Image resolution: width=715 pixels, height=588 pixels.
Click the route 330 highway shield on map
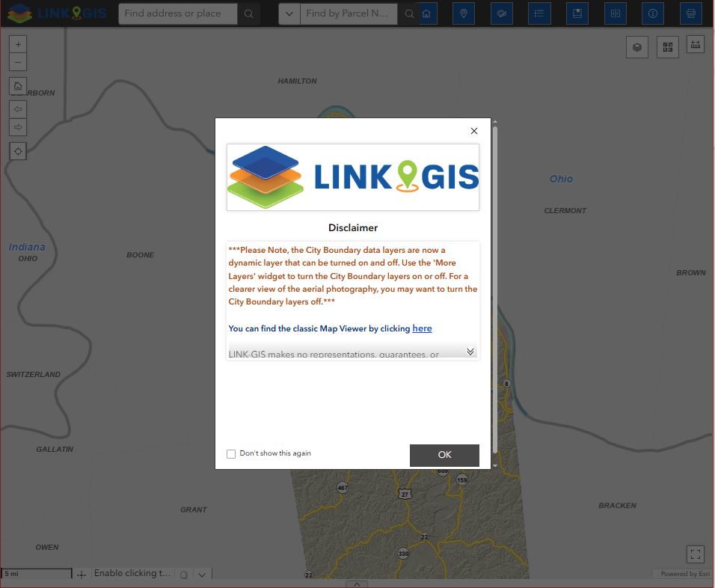(403, 554)
